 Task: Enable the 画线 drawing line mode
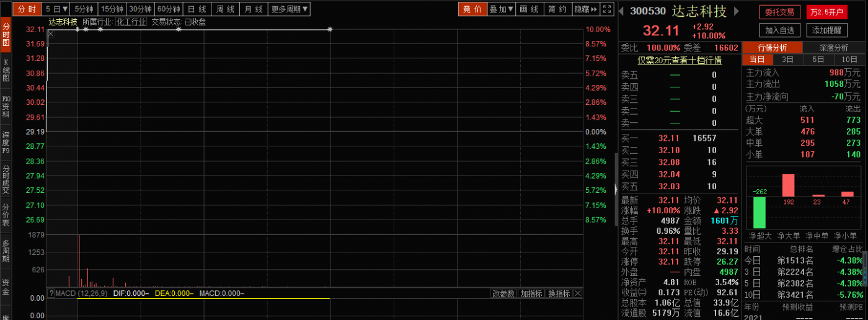coord(529,9)
